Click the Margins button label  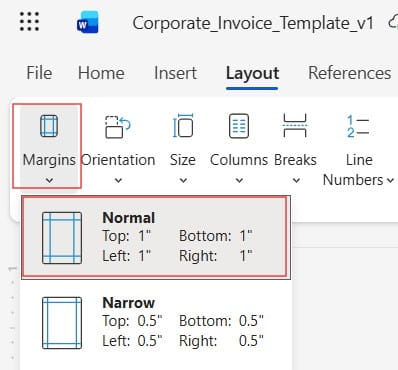(x=49, y=160)
